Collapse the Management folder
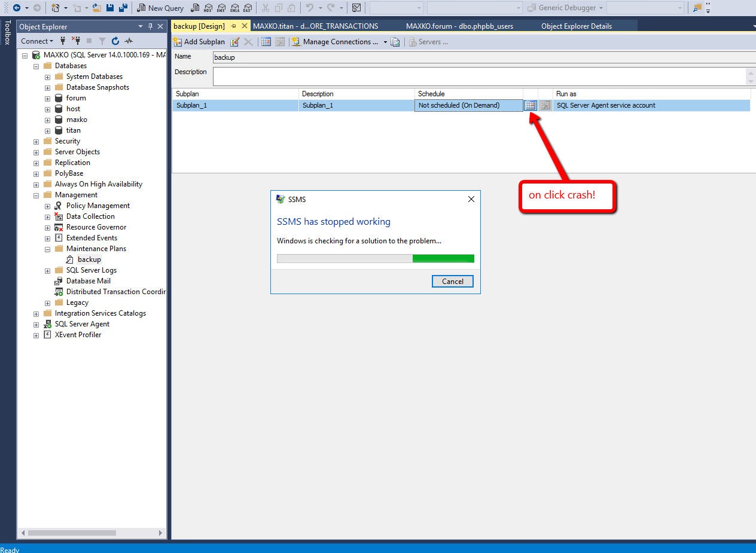The image size is (756, 553). click(x=36, y=195)
